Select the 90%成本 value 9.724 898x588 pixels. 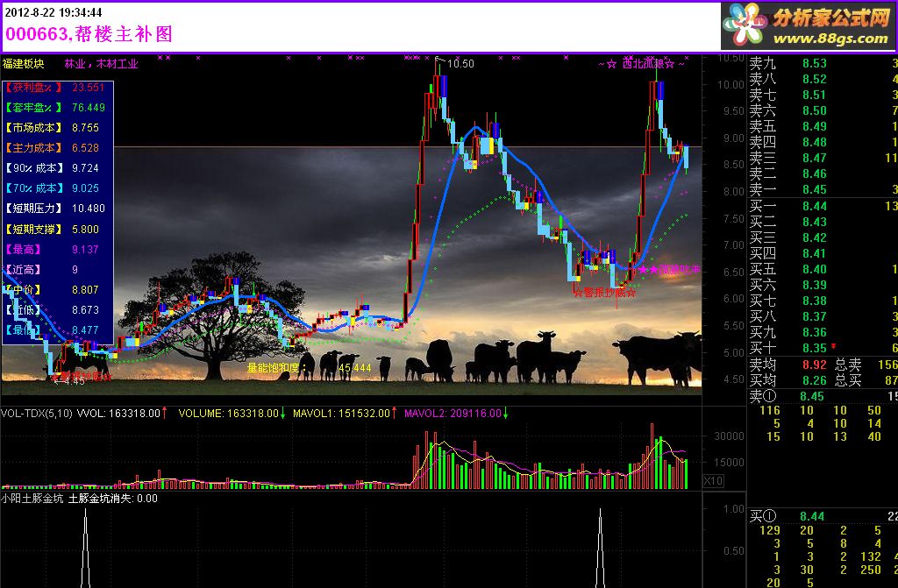(x=85, y=168)
